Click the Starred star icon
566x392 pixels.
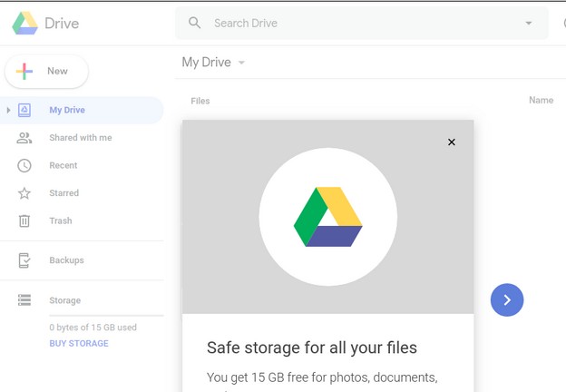click(x=24, y=193)
